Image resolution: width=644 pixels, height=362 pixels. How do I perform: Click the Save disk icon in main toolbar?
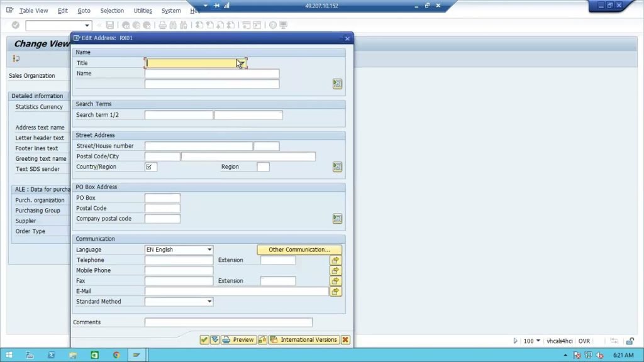tap(110, 25)
